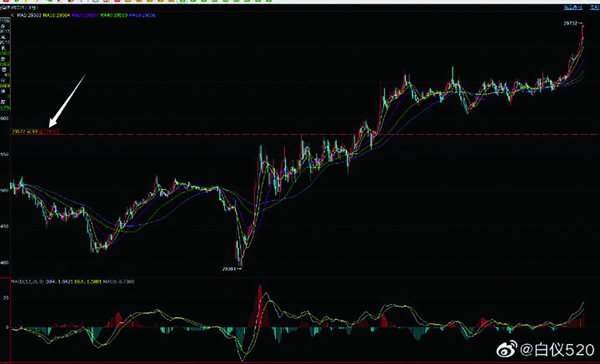Viewport: 600px width, 364px height.
Task: Click the 29732 high price label
Action: tap(571, 23)
